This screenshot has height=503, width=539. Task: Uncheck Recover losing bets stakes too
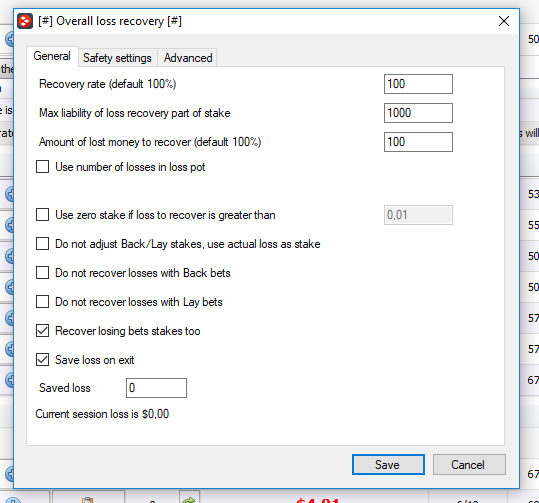(x=43, y=331)
